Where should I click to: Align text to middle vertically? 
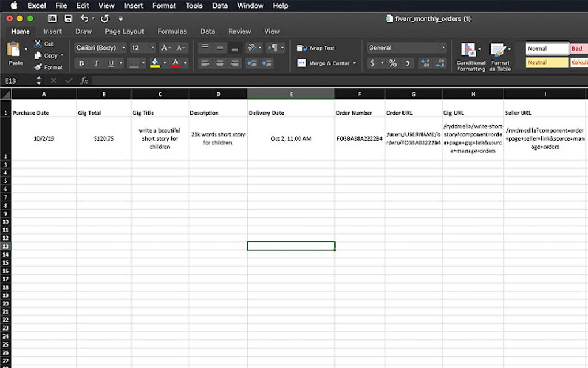click(x=220, y=48)
